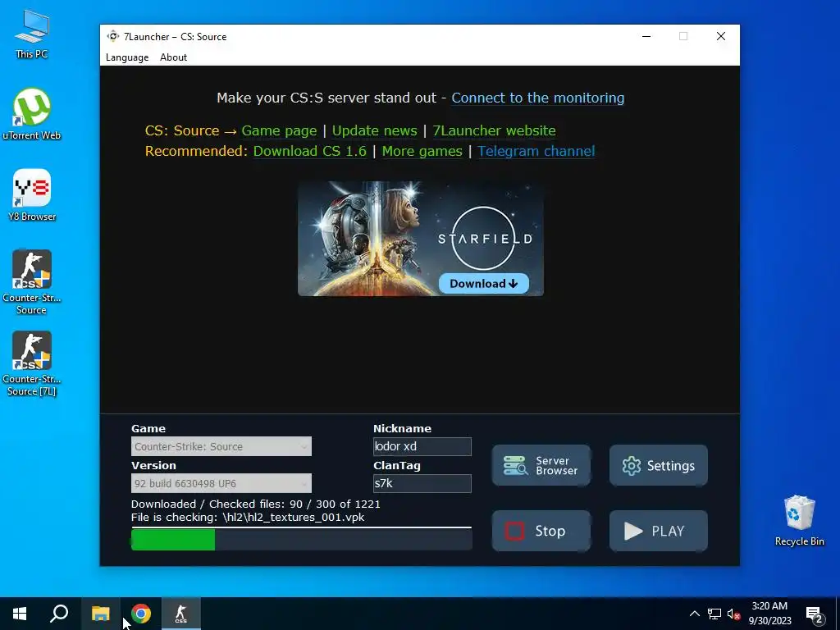Open launcher Settings
The width and height of the screenshot is (840, 630).
coord(659,466)
